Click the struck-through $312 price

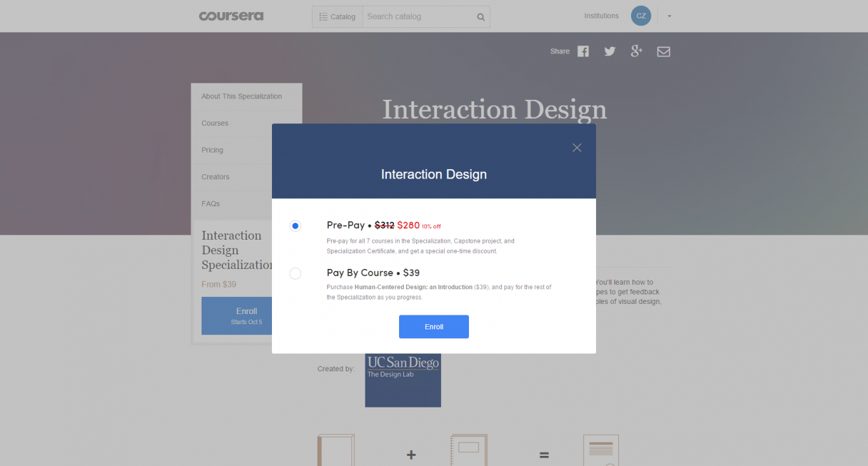coord(384,225)
